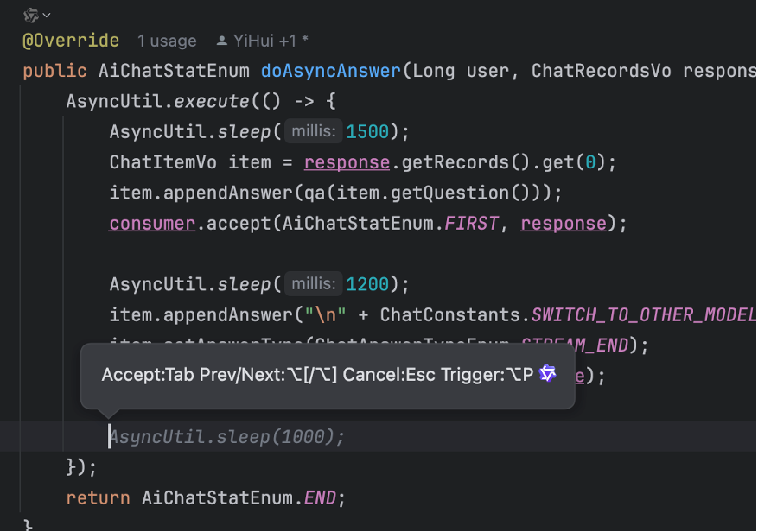Click the author person icon beside YiHui
Image resolution: width=758 pixels, height=532 pixels.
222,41
